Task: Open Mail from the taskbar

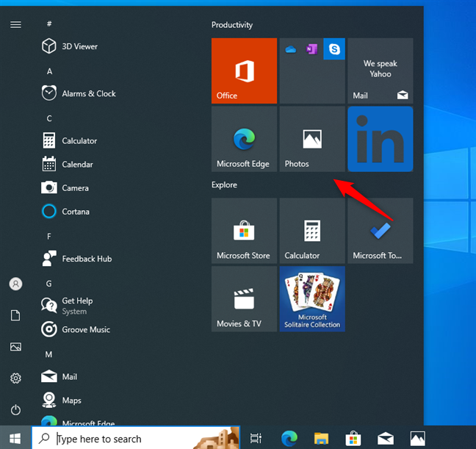Action: pyautogui.click(x=386, y=438)
